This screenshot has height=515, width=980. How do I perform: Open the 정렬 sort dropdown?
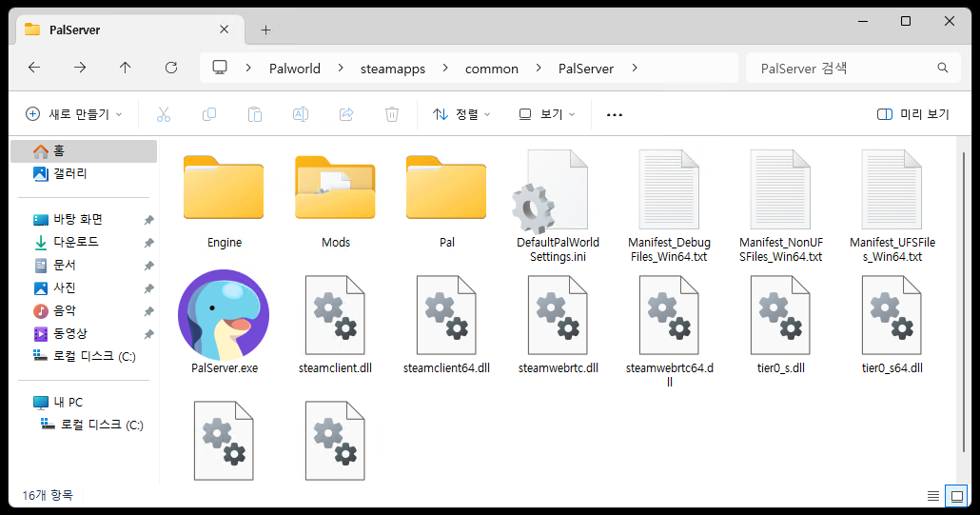pos(461,114)
